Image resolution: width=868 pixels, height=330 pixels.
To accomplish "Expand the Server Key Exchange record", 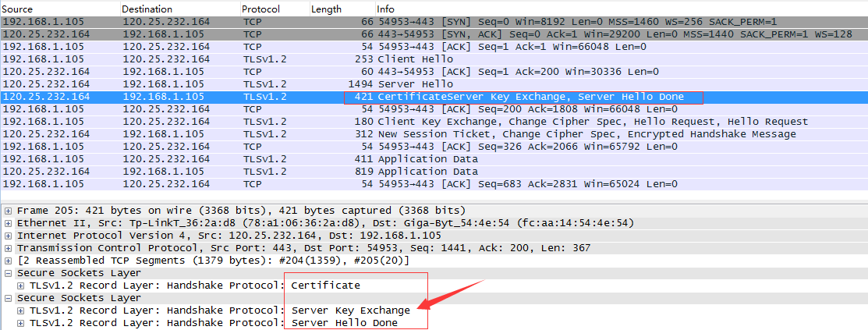I will point(21,310).
